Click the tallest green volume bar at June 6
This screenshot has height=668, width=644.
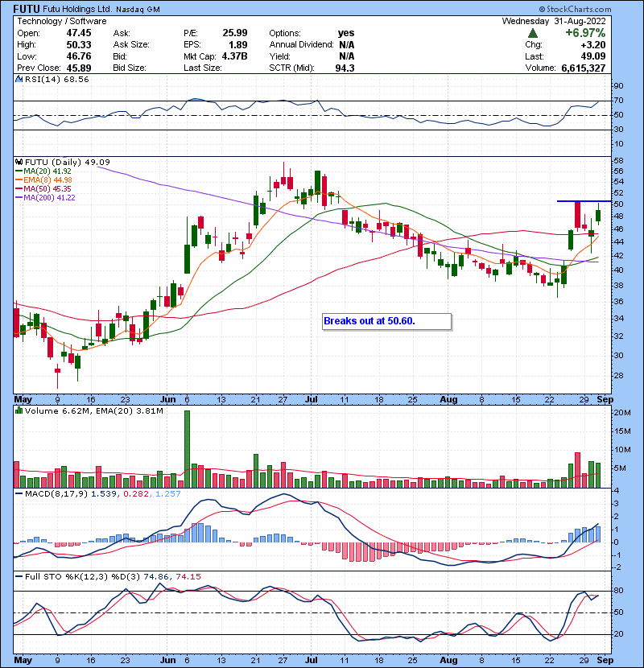click(187, 449)
